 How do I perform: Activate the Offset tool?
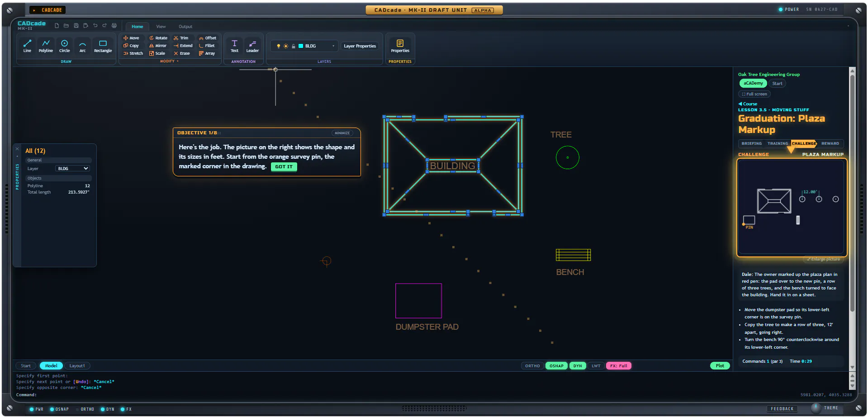coord(208,38)
